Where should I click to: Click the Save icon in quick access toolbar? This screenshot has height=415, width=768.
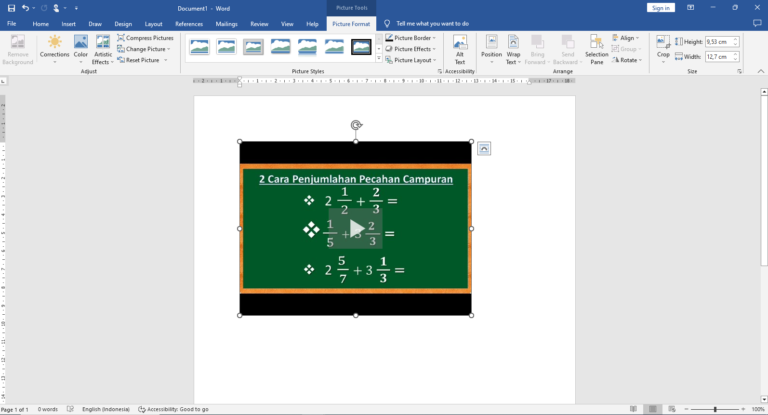10,7
